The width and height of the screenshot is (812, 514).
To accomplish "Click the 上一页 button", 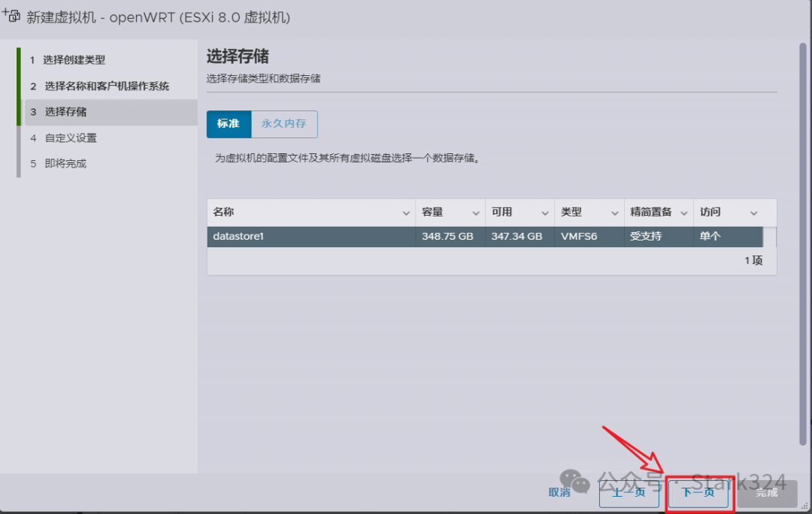I will (629, 494).
